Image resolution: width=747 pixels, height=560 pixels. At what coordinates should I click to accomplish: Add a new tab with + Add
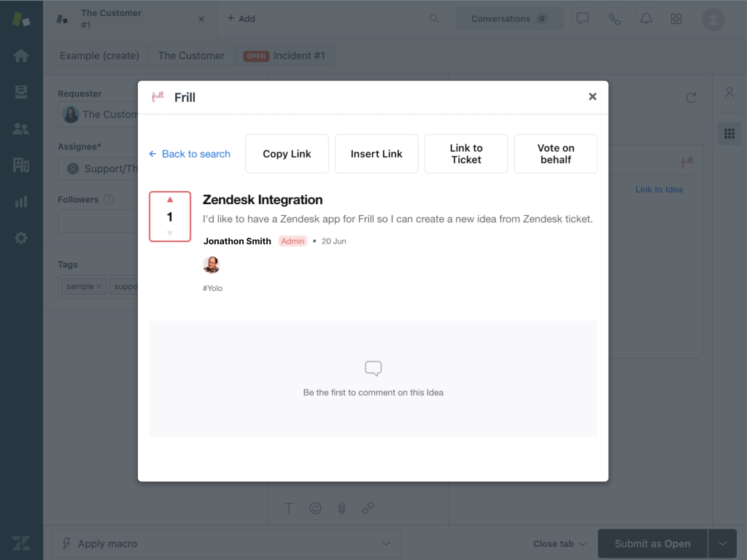(x=241, y=19)
